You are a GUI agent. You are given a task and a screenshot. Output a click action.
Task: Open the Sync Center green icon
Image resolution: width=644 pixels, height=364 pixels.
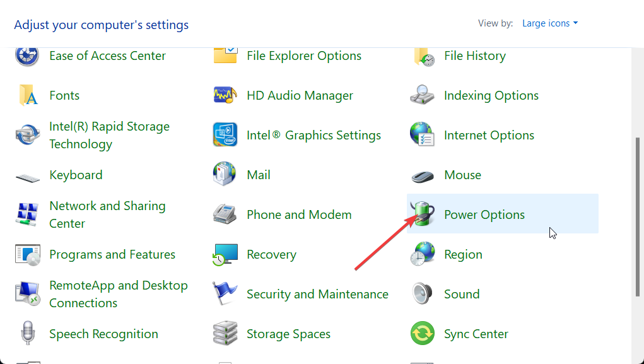coord(422,334)
